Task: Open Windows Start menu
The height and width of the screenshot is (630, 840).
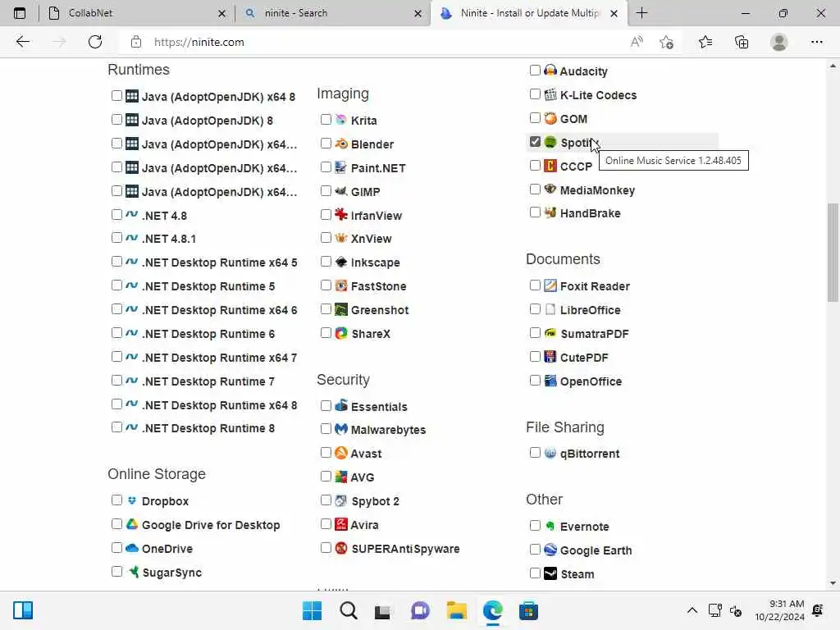Action: tap(312, 610)
